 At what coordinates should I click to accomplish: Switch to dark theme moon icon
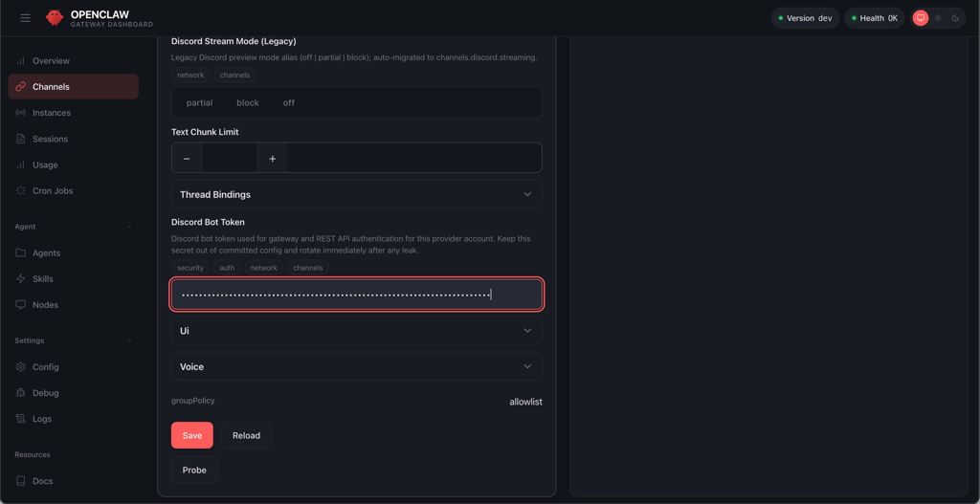point(955,18)
